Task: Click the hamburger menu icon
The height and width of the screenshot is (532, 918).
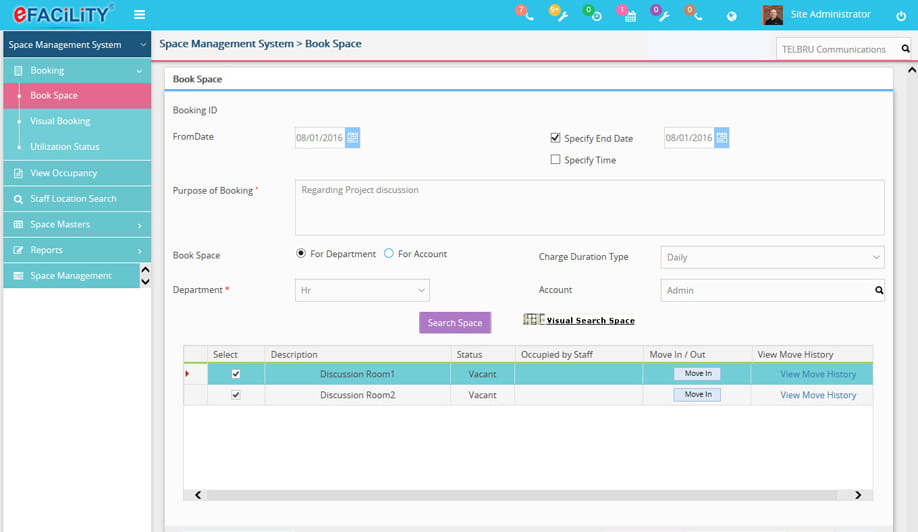Action: pyautogui.click(x=139, y=15)
